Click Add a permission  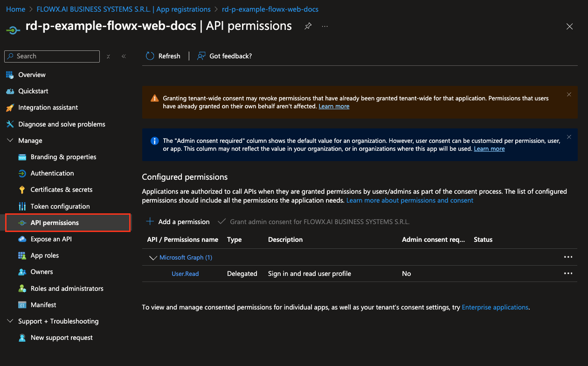point(178,221)
